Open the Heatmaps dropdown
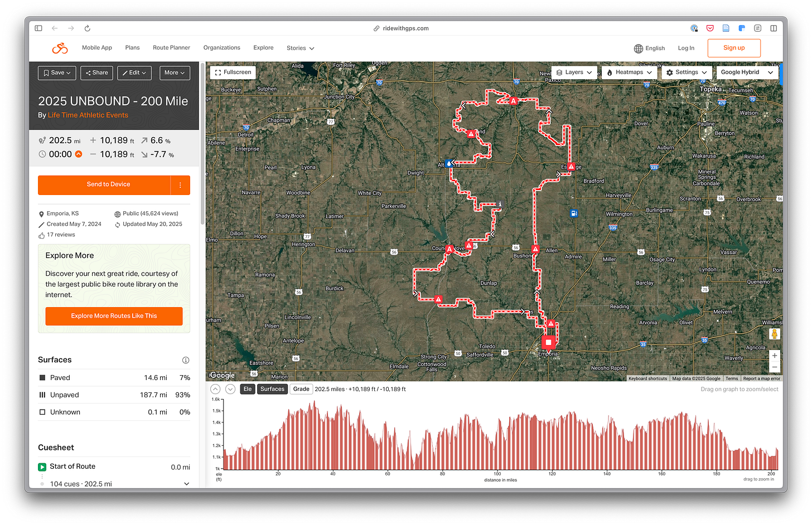The image size is (812, 525). point(629,72)
